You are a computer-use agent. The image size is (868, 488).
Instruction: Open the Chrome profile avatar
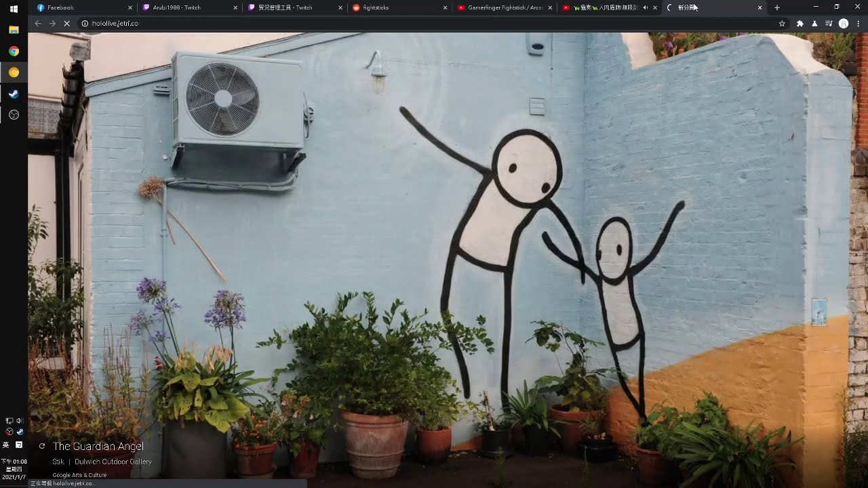[844, 23]
